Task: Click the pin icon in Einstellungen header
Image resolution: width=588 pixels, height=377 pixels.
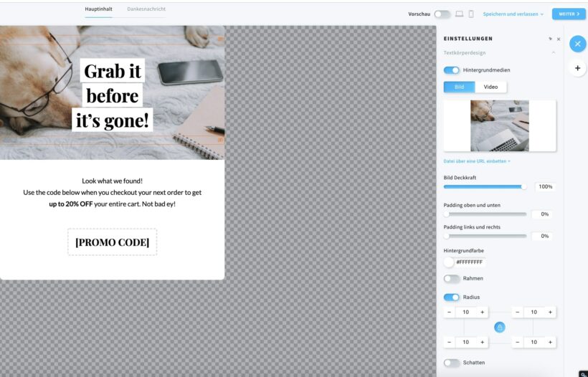Action: pyautogui.click(x=550, y=39)
